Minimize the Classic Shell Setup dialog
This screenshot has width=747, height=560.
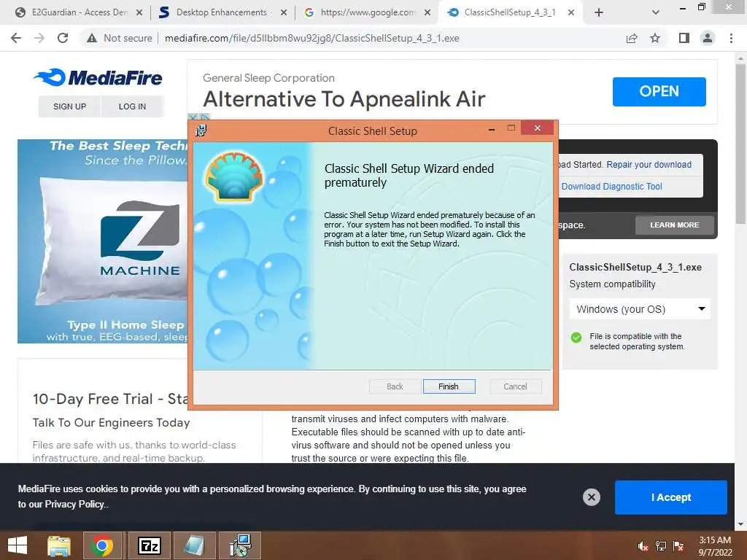[492, 128]
